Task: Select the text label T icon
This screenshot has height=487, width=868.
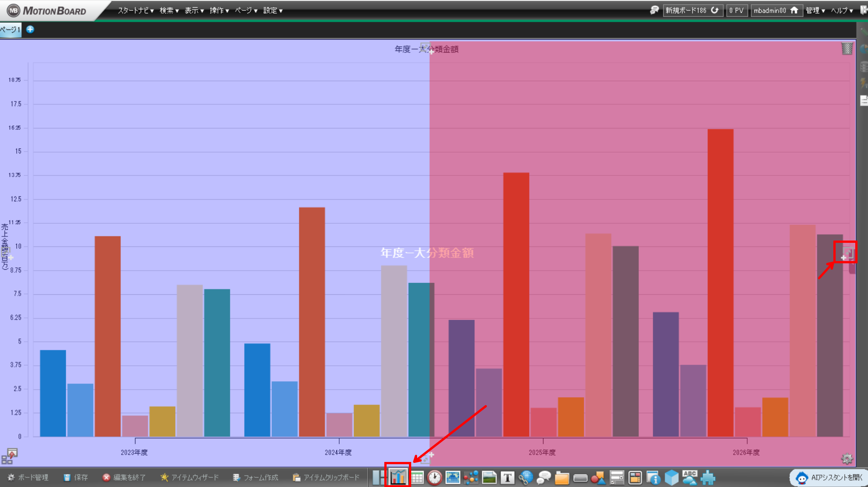Action: coord(507,477)
